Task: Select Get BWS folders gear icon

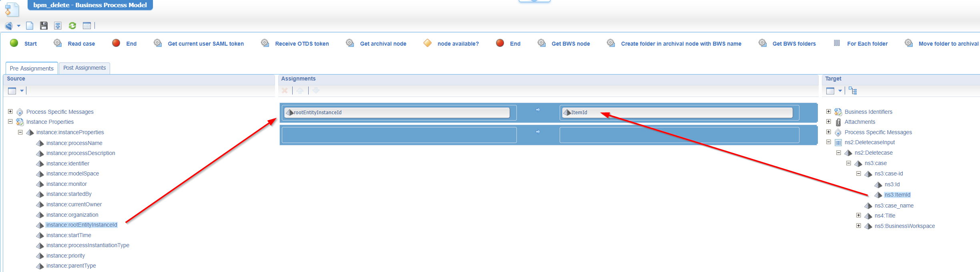Action: click(x=763, y=43)
